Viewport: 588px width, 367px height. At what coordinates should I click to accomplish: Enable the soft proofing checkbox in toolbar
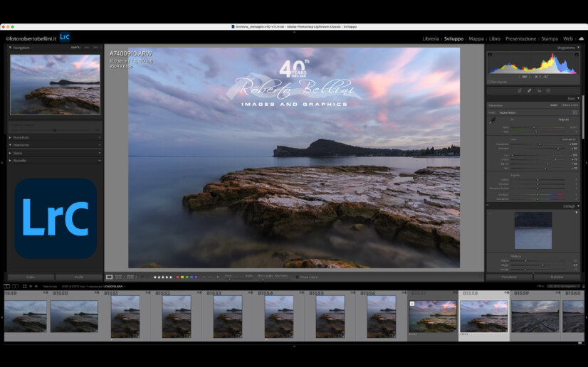point(297,277)
